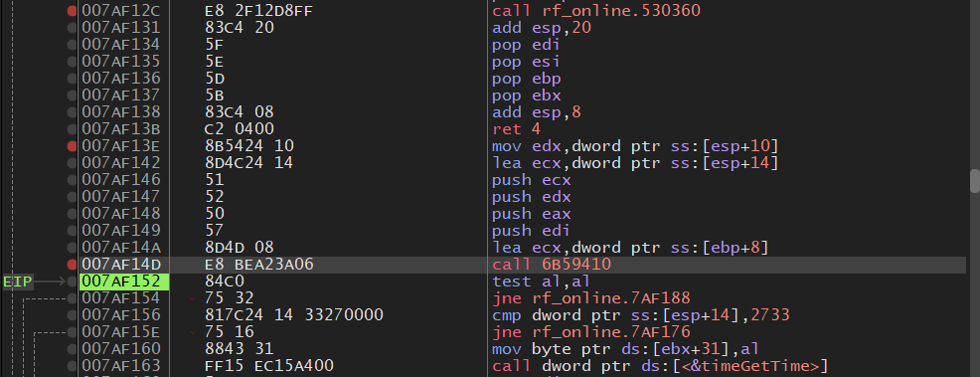
Task: Select instruction jne rf_online.7AF176
Action: pos(591,332)
